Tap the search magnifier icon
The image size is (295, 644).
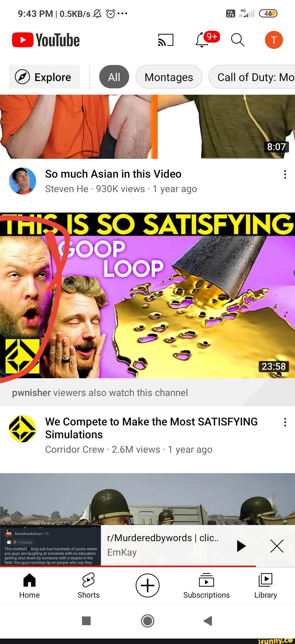238,40
